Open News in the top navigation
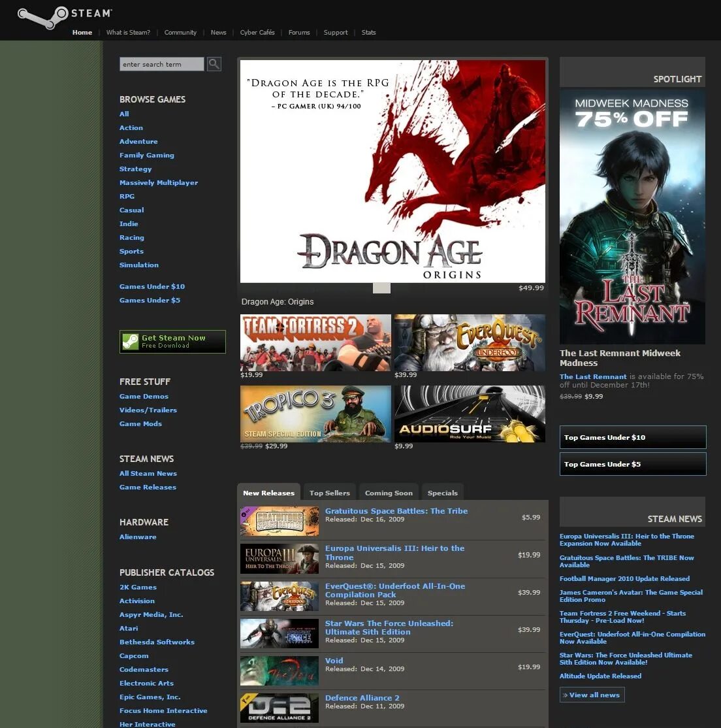The height and width of the screenshot is (728, 721). click(x=219, y=33)
